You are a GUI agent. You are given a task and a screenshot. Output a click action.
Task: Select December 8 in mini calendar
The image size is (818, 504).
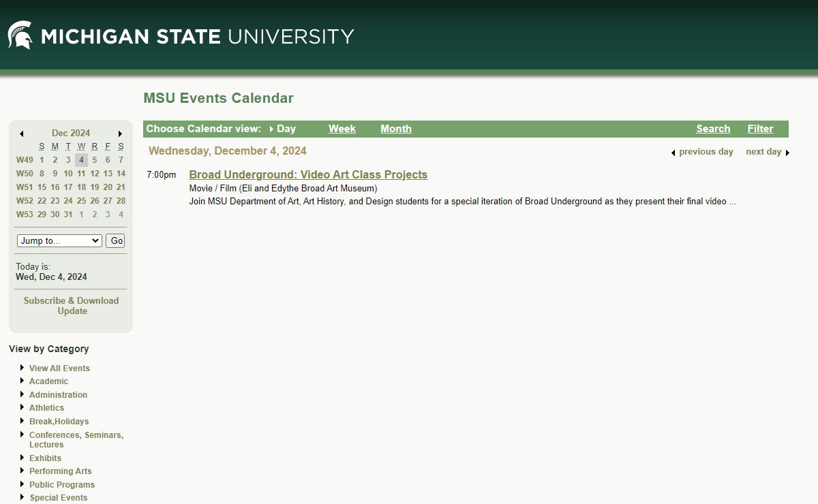click(42, 174)
